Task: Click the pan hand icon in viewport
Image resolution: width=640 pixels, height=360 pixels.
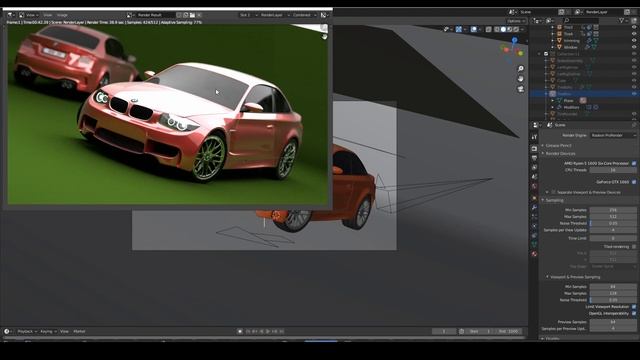Action: pos(520,78)
